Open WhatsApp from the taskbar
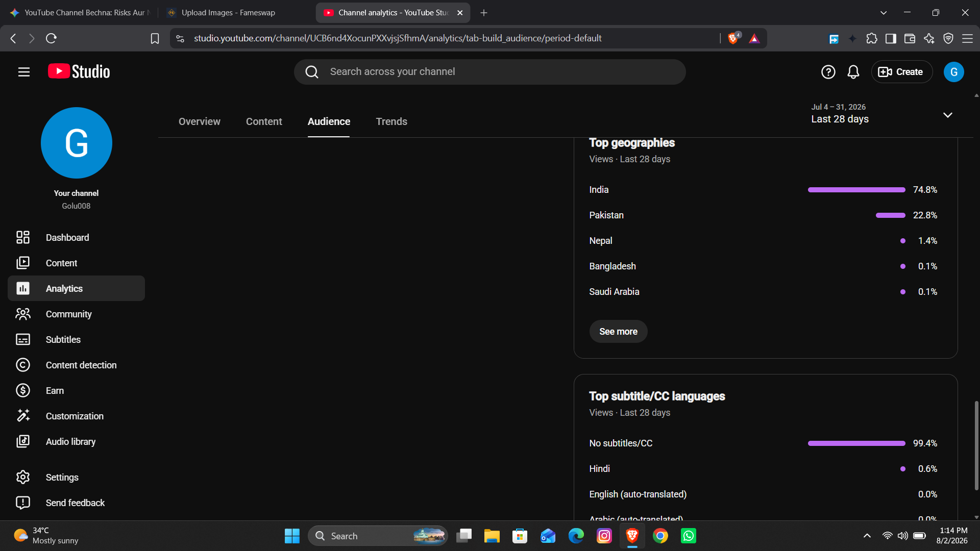The image size is (980, 551). click(x=688, y=536)
